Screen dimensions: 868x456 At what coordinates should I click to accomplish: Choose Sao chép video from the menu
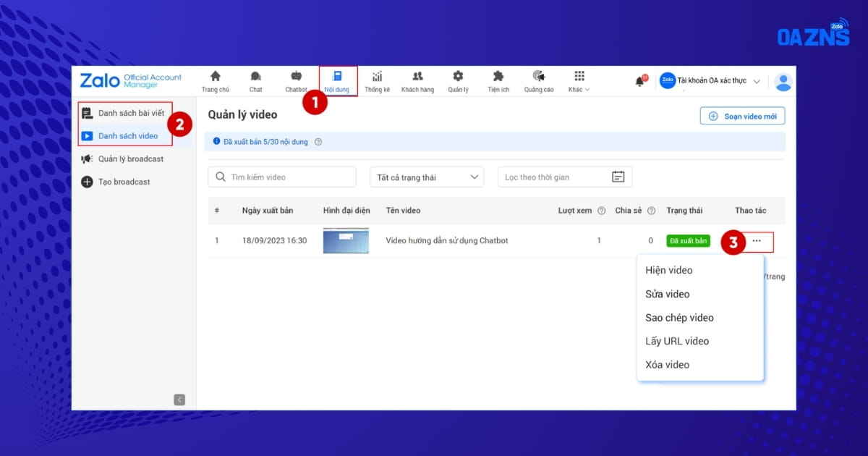click(679, 318)
